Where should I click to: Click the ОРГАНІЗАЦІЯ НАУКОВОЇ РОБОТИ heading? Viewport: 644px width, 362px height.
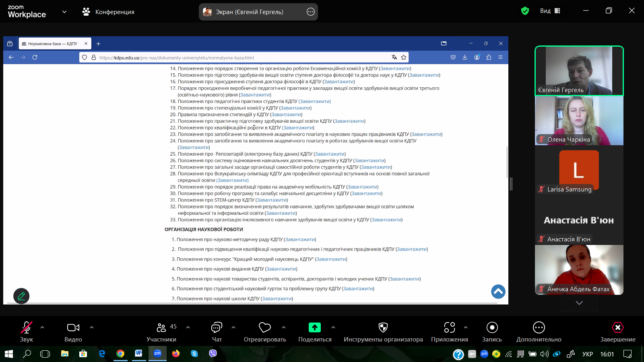[204, 230]
